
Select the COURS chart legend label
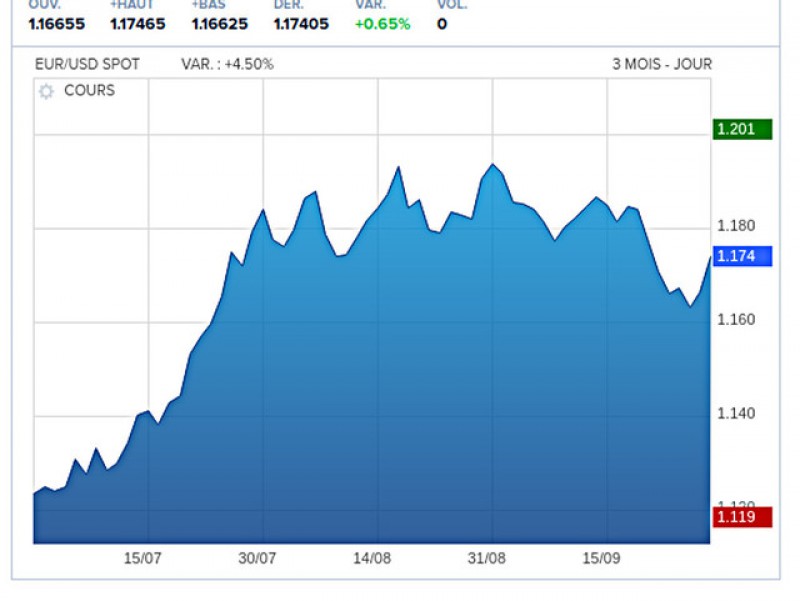[x=89, y=91]
